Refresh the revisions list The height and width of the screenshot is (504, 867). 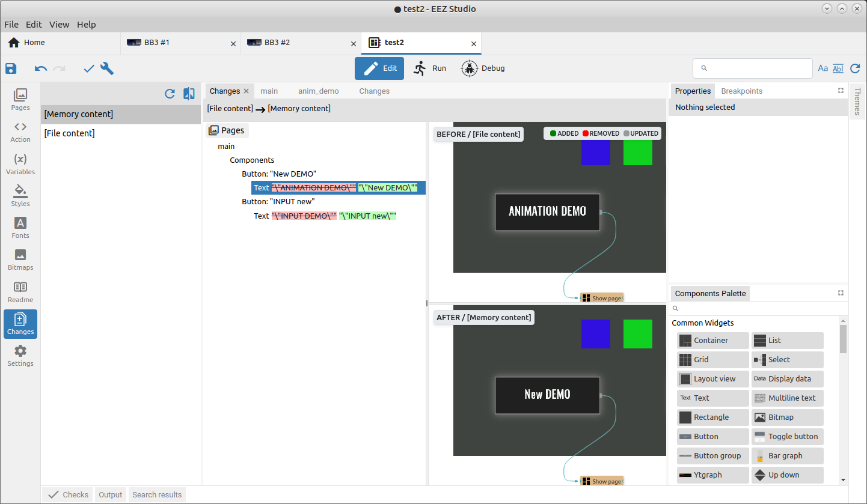click(170, 94)
